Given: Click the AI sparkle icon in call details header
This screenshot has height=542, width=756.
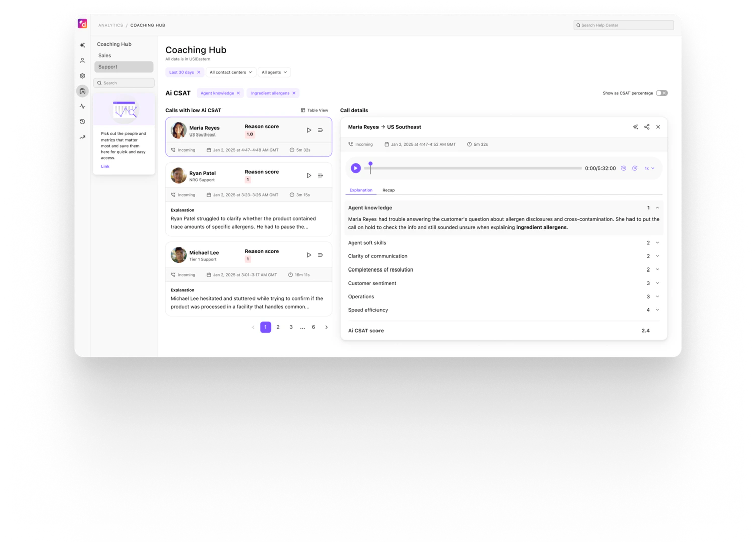Looking at the screenshot, I should point(635,127).
